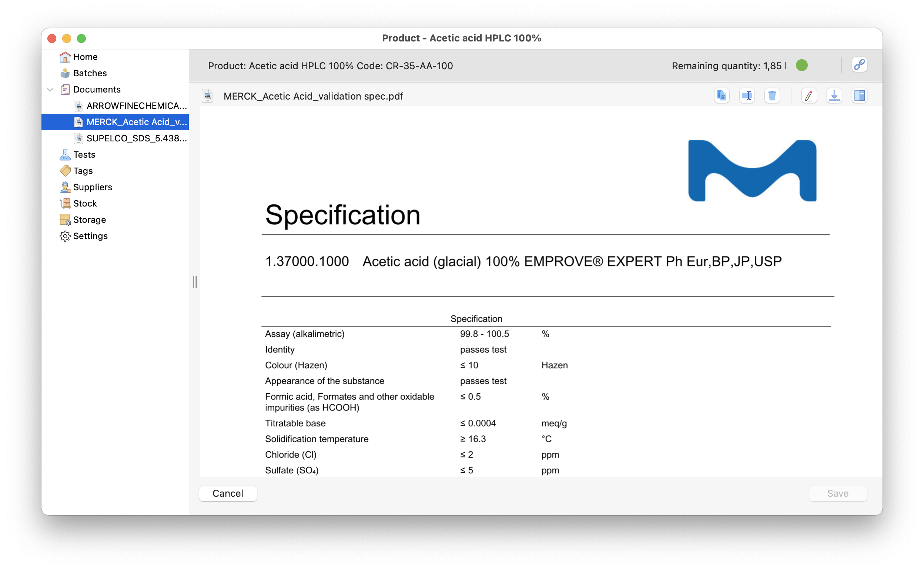Screen dimensions: 924x570
Task: Click the 'Colour (Hazen)' row label
Action: [296, 365]
